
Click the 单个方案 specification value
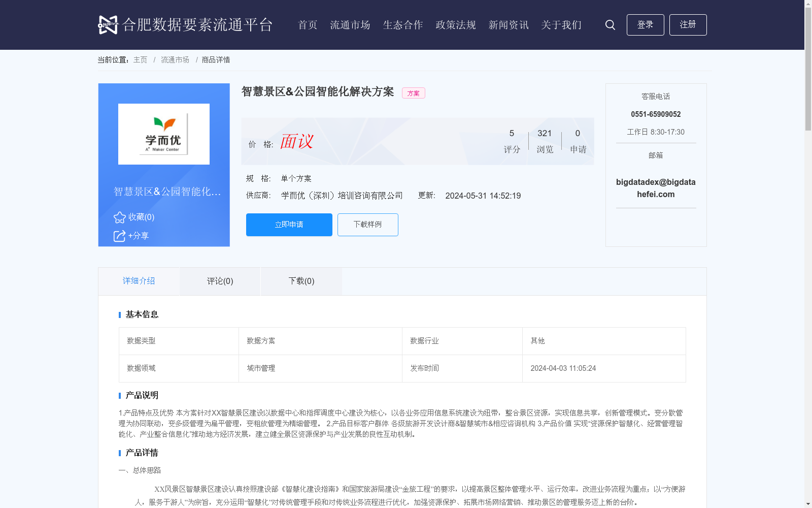point(296,179)
